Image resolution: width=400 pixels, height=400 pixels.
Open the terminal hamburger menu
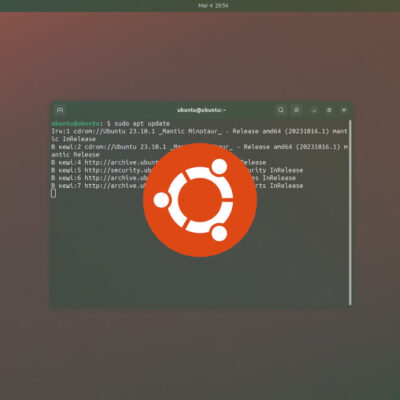click(296, 110)
